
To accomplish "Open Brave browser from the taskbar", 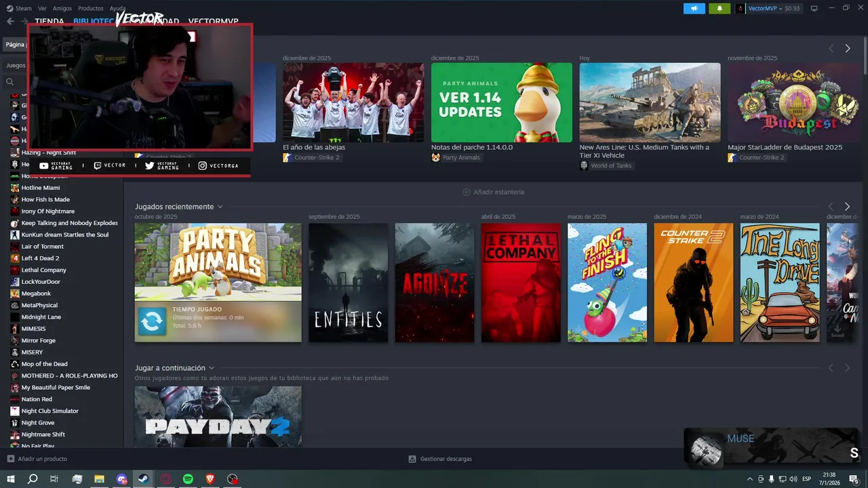I will tap(210, 479).
